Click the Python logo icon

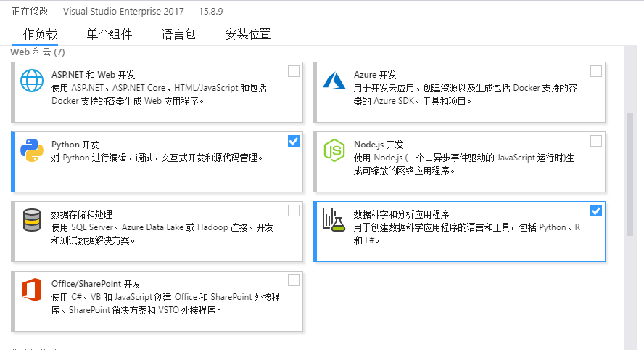(32, 150)
